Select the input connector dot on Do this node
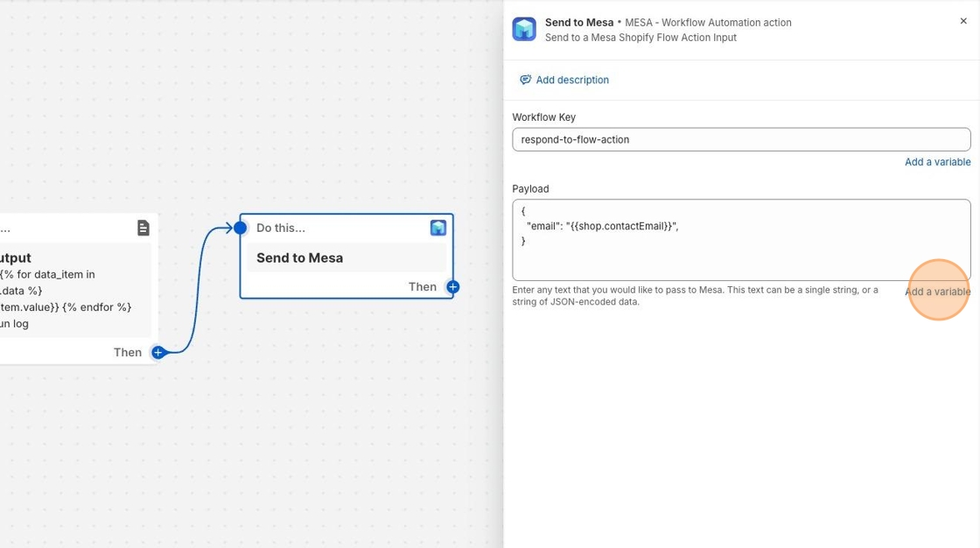Screen dimensions: 980x548 click(240, 228)
